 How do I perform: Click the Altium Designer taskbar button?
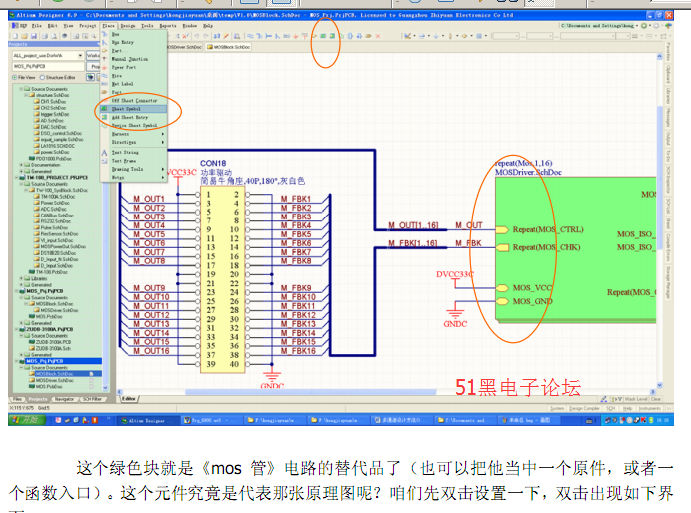click(149, 420)
